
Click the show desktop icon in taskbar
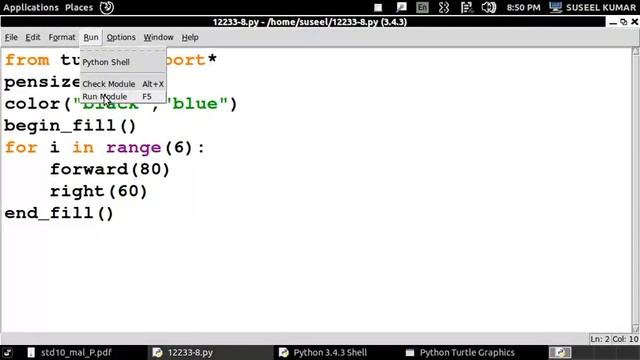pos(7,352)
